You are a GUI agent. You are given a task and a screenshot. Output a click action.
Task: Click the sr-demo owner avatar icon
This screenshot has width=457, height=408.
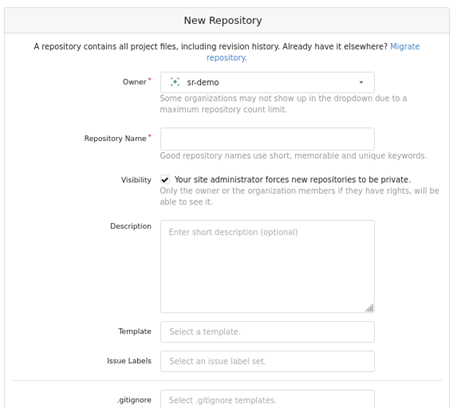coord(175,82)
